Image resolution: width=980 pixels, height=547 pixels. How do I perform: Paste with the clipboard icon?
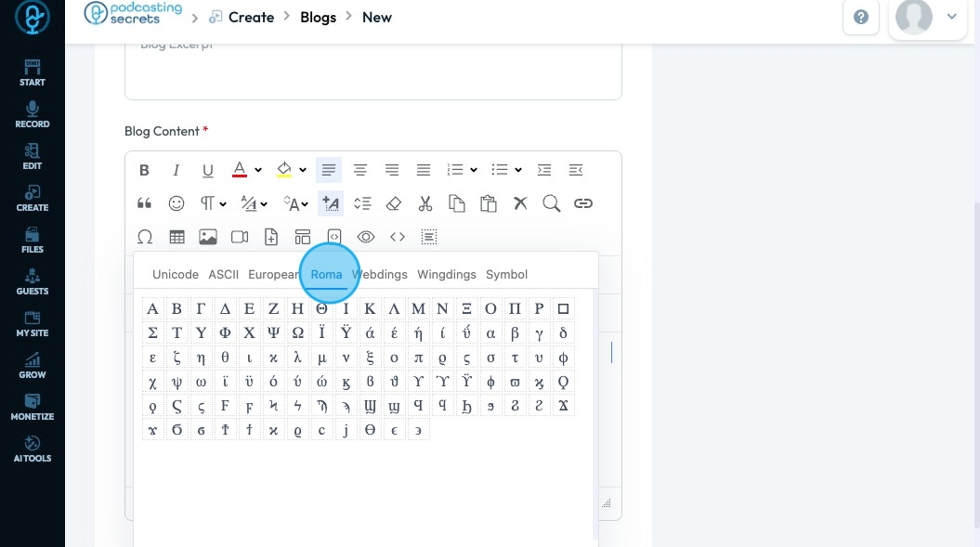(488, 203)
